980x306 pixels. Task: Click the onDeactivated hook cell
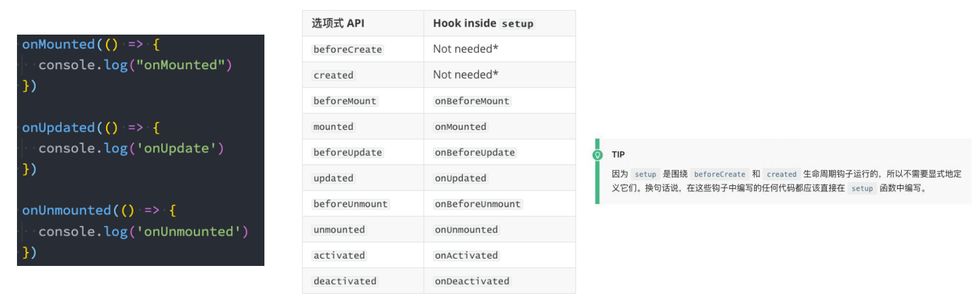tap(472, 282)
